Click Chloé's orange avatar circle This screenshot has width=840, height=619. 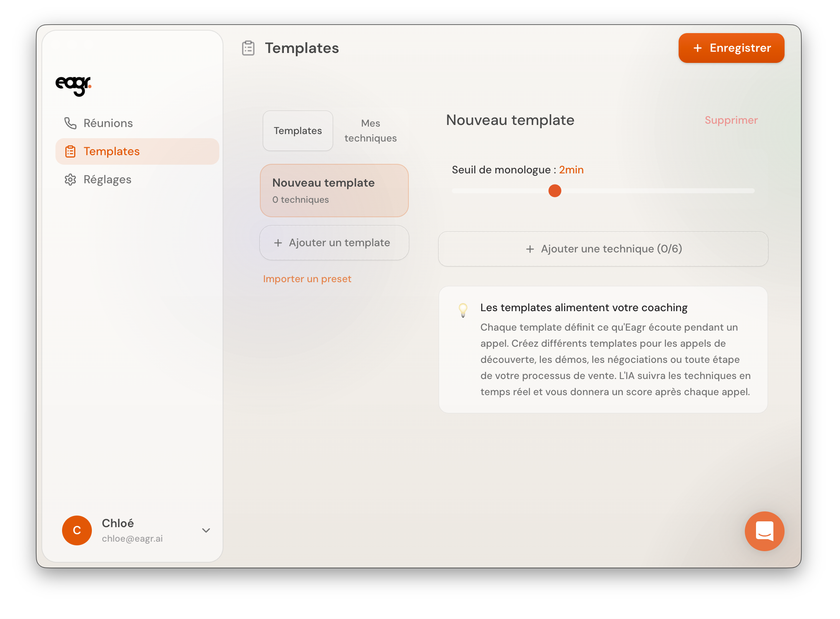pos(77,530)
